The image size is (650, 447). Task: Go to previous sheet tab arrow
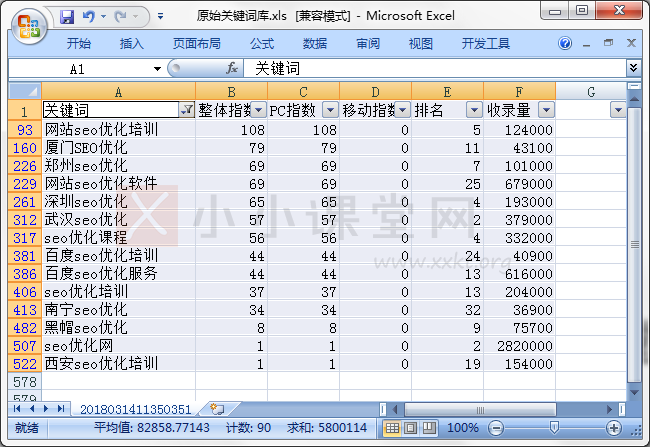(32, 409)
